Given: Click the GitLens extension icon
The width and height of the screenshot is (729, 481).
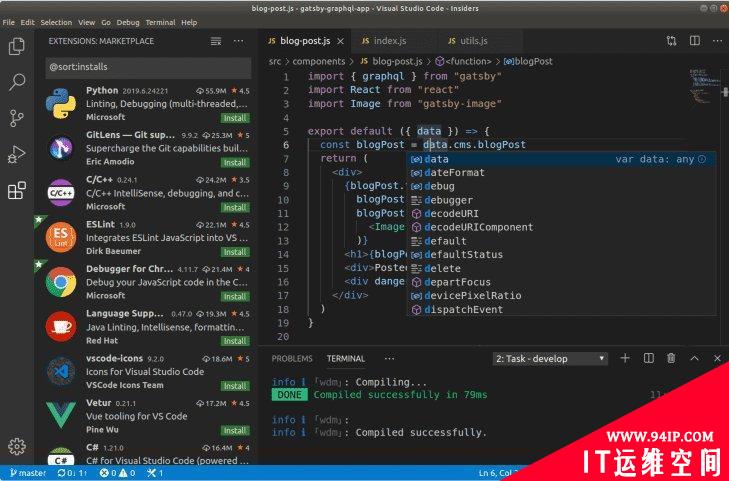Looking at the screenshot, I should pyautogui.click(x=61, y=148).
